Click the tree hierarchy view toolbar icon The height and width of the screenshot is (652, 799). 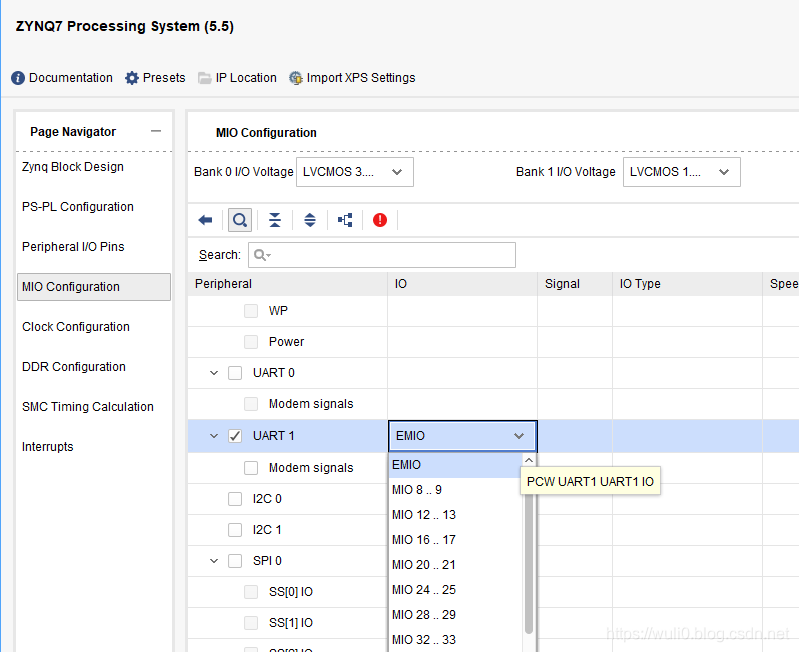(x=345, y=220)
